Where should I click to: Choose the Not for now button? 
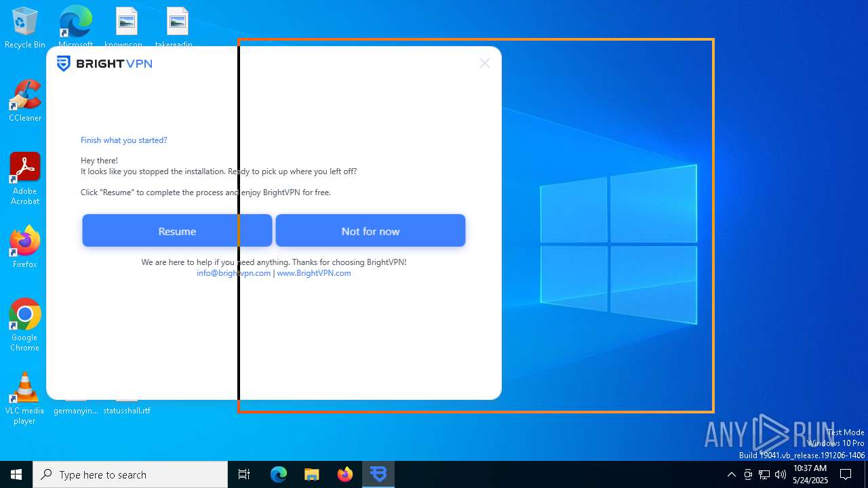(370, 231)
